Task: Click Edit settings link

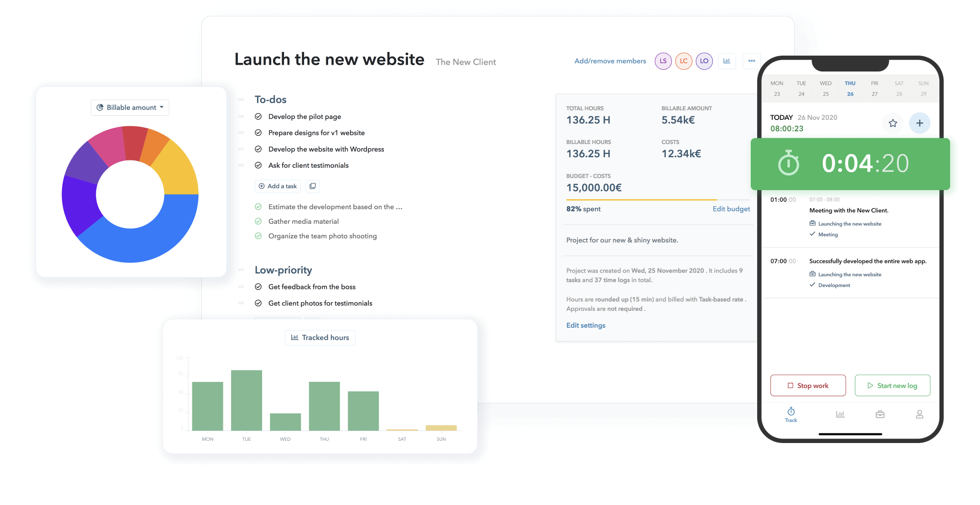Action: point(586,325)
